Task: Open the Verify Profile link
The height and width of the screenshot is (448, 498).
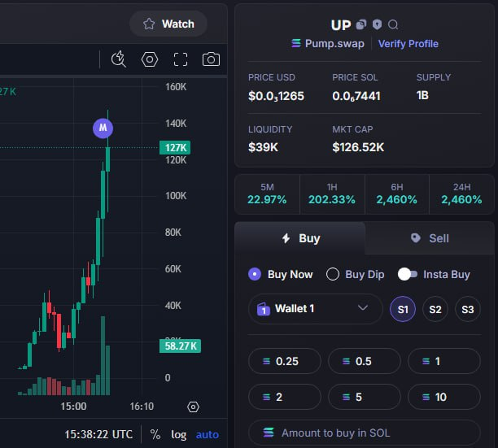Action: coord(408,43)
